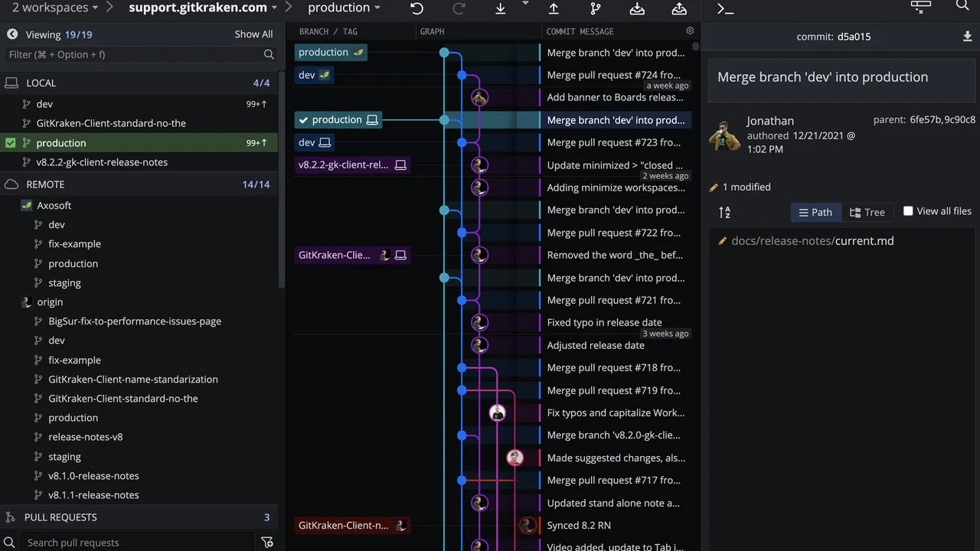Open docs/release-notes/current.md file

click(812, 241)
